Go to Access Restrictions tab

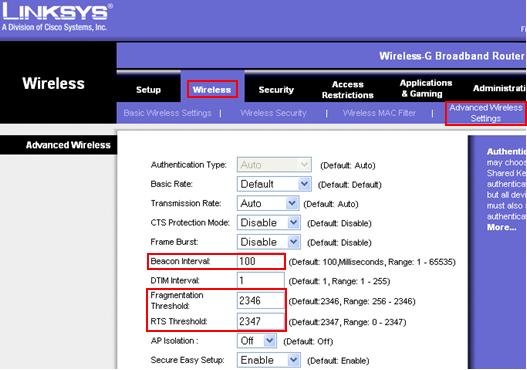tap(348, 90)
